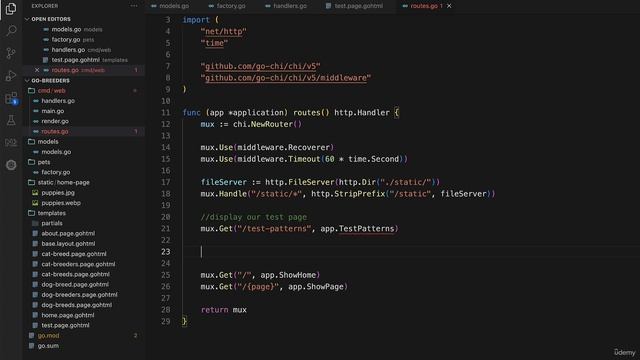Open cat-breeders.page.gohtml template

(x=78, y=264)
